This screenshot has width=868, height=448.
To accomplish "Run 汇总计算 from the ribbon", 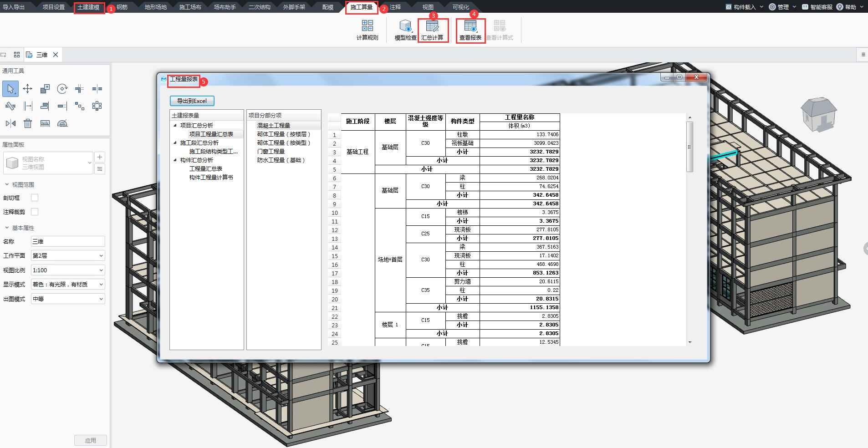I will click(433, 30).
